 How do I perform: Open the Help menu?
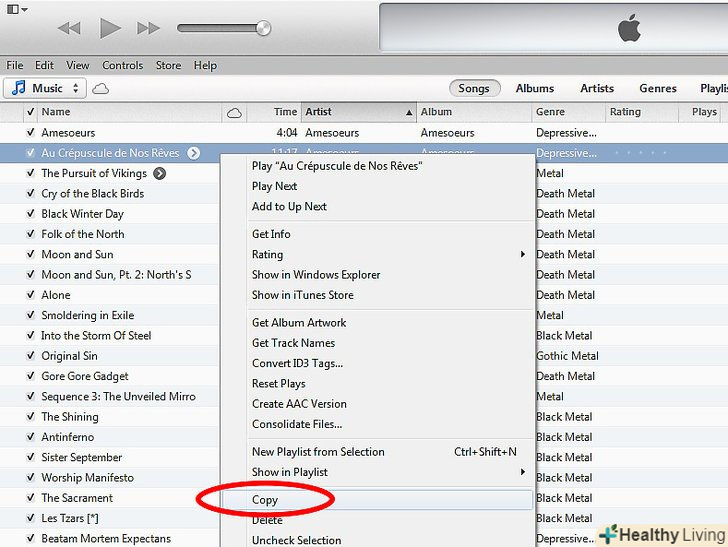point(205,65)
